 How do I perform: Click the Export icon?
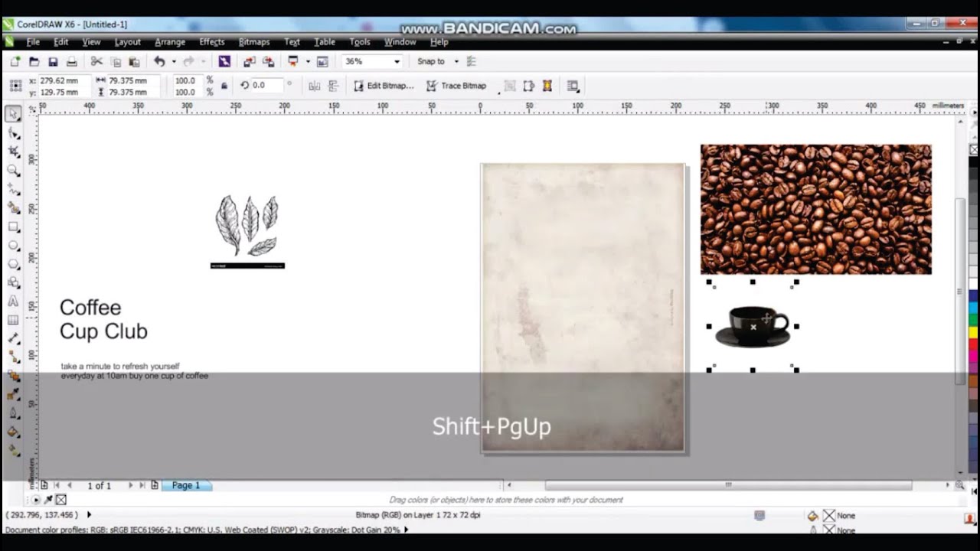(268, 61)
